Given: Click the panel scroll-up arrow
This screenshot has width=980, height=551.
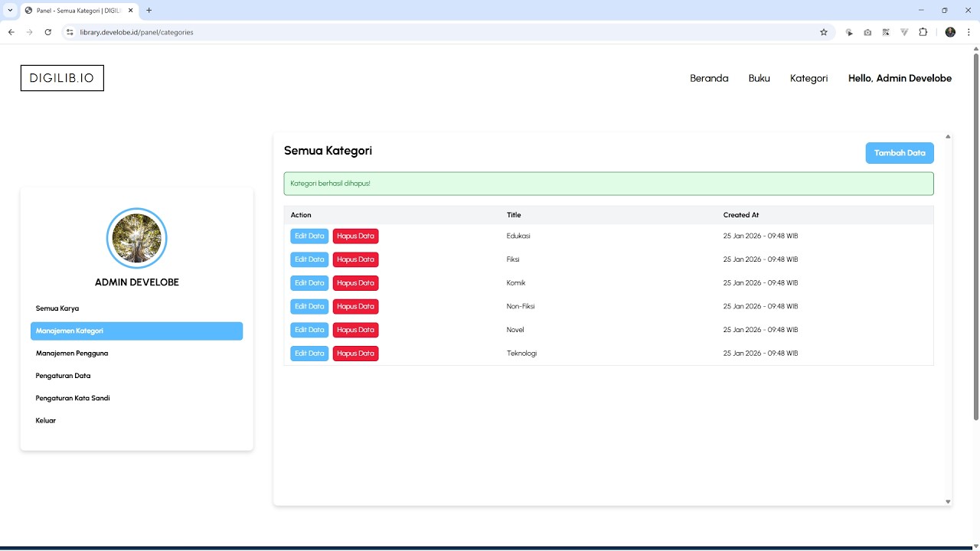Looking at the screenshot, I should (948, 137).
